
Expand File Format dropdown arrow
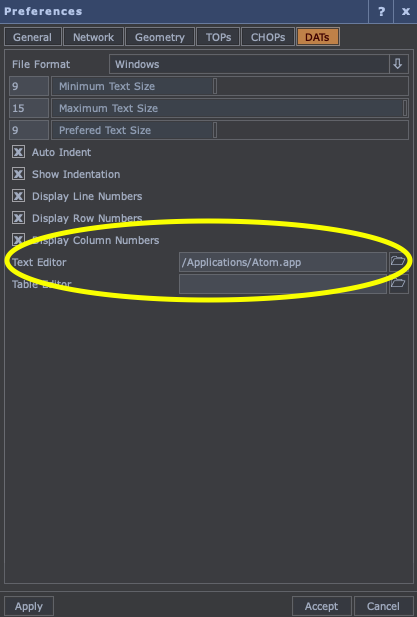(x=398, y=64)
